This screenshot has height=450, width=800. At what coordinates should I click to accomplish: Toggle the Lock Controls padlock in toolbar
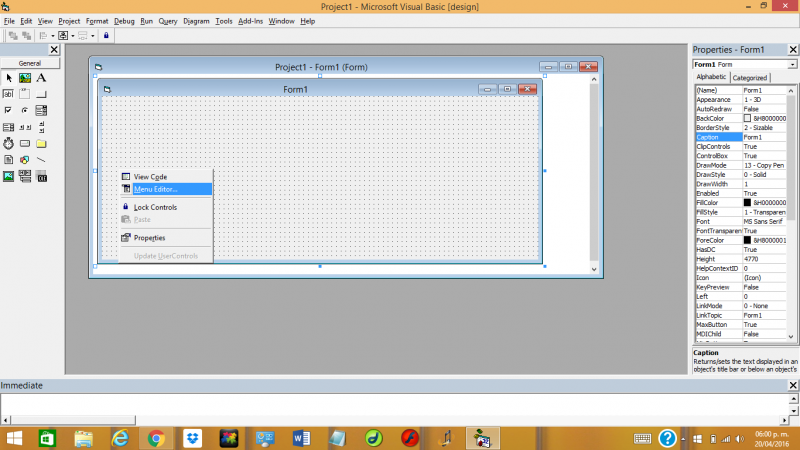point(106,36)
